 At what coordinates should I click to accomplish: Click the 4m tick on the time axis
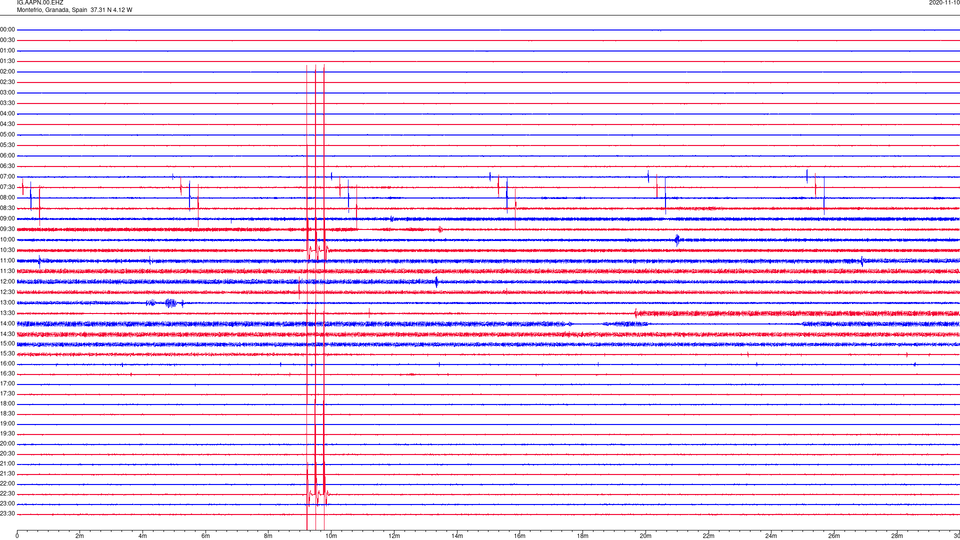click(143, 536)
